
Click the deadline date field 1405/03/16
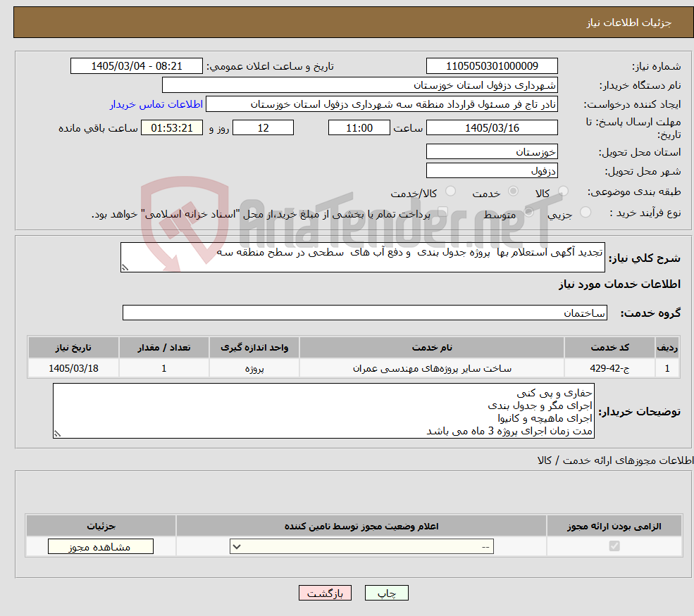[492, 128]
